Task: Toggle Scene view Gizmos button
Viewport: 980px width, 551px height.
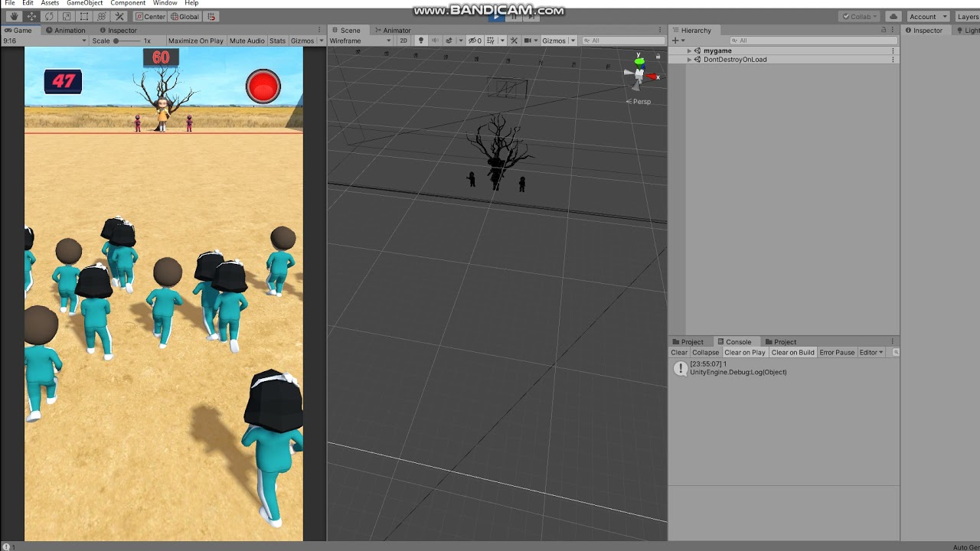Action: click(554, 41)
